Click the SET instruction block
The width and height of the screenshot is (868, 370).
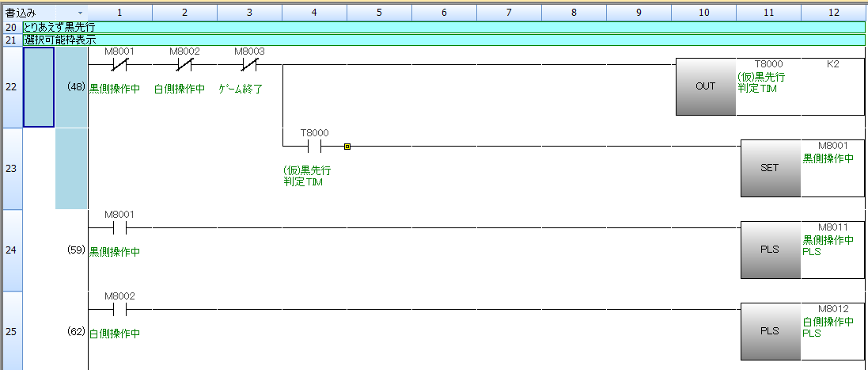770,168
